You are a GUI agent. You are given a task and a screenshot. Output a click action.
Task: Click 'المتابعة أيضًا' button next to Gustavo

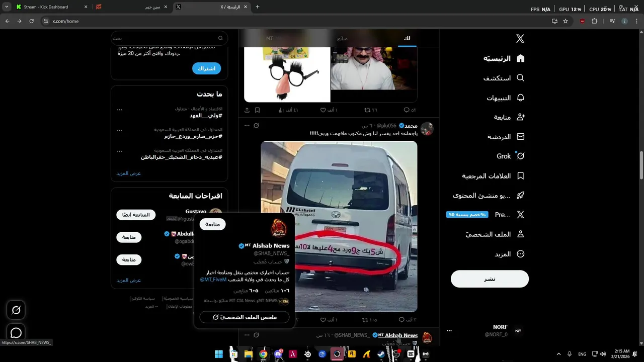click(136, 215)
